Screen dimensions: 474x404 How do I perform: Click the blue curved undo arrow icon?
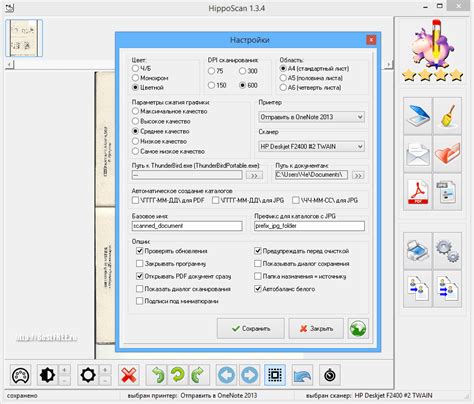pyautogui.click(x=302, y=375)
